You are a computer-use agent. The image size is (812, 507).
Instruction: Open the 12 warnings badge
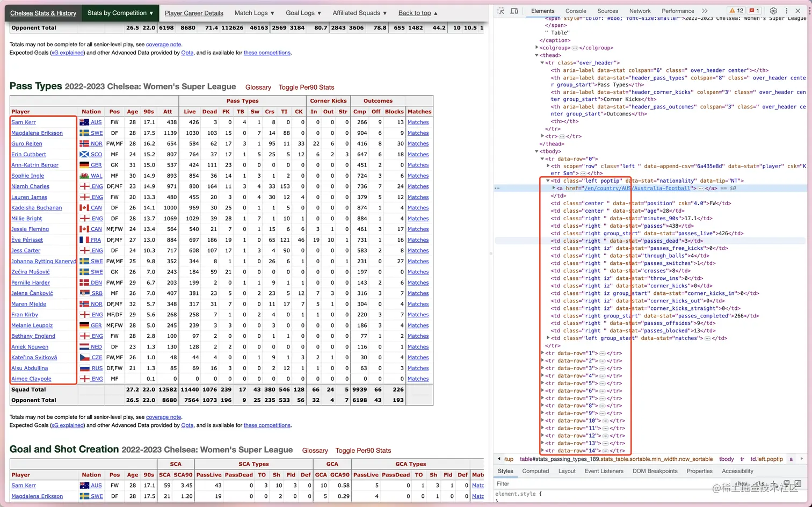(736, 11)
